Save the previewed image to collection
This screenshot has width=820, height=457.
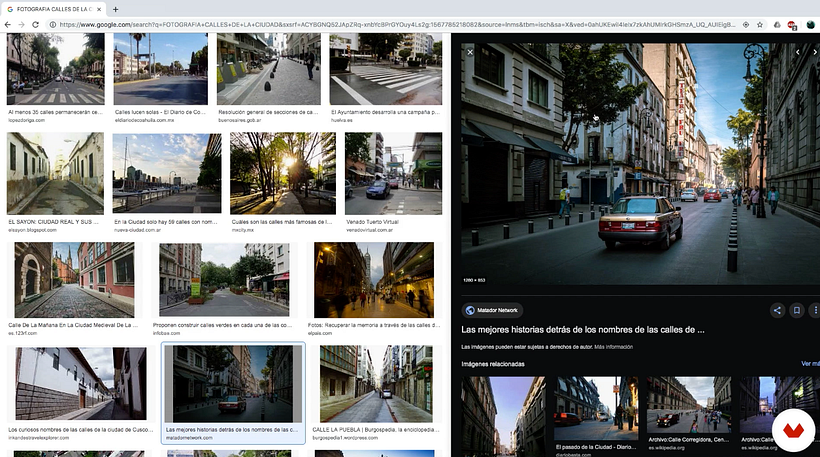(796, 310)
